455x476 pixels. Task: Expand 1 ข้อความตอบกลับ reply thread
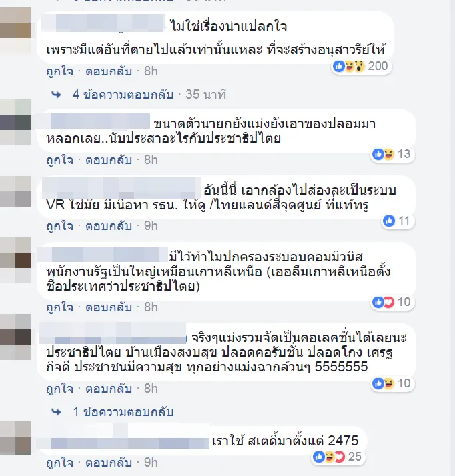tap(123, 412)
